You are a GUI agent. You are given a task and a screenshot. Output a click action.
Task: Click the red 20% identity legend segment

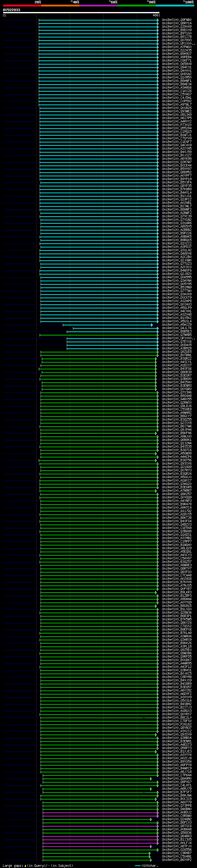pos(22,6)
